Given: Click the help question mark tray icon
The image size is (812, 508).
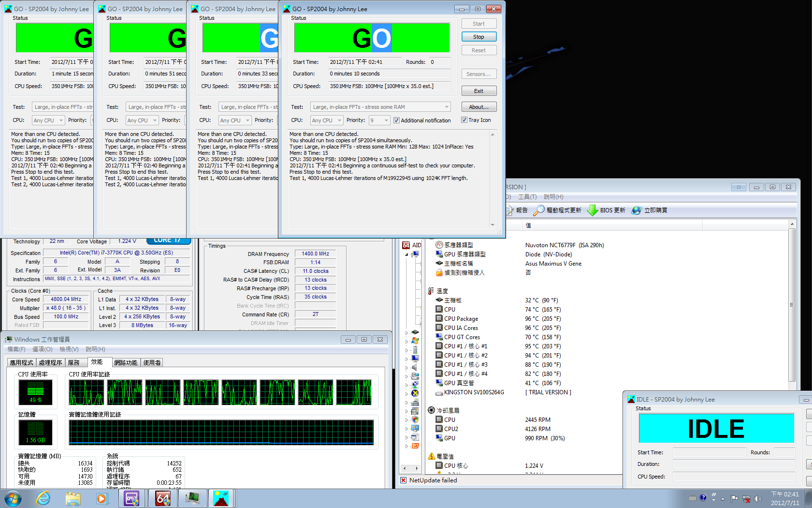Looking at the screenshot, I should [703, 497].
